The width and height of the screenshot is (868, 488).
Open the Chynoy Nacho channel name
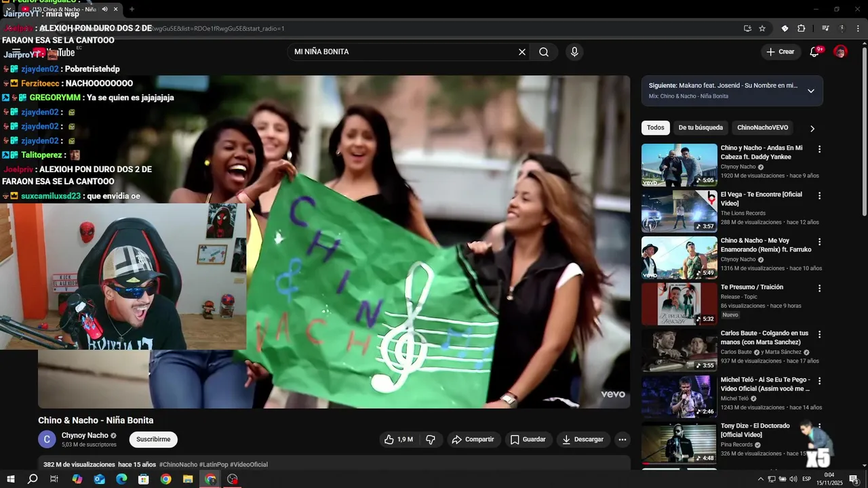coord(85,435)
